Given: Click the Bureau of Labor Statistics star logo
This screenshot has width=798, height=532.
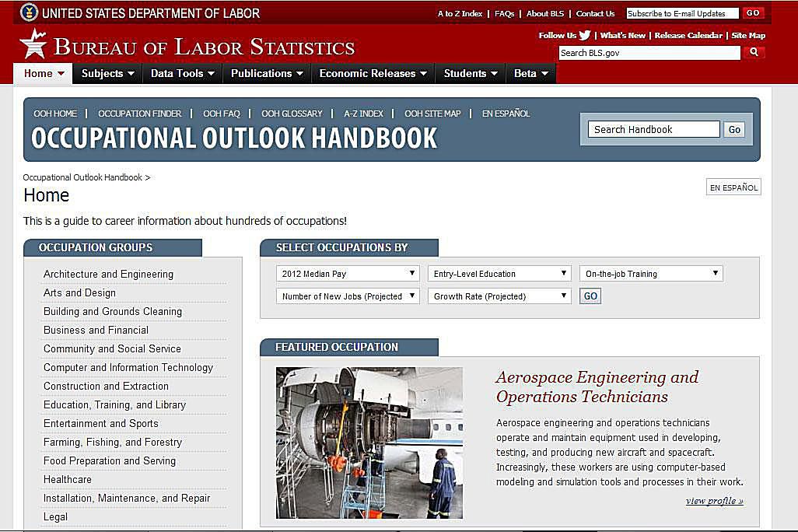Looking at the screenshot, I should [33, 44].
